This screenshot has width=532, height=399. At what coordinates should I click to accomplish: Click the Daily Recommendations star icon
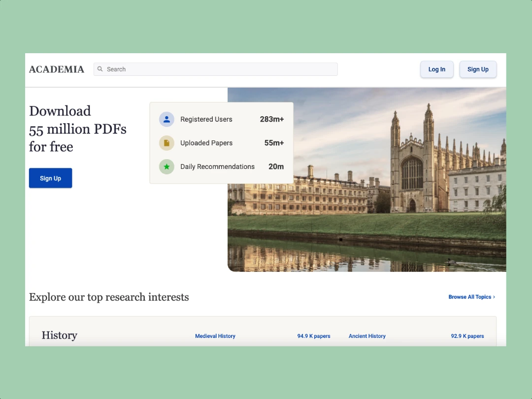tap(166, 166)
